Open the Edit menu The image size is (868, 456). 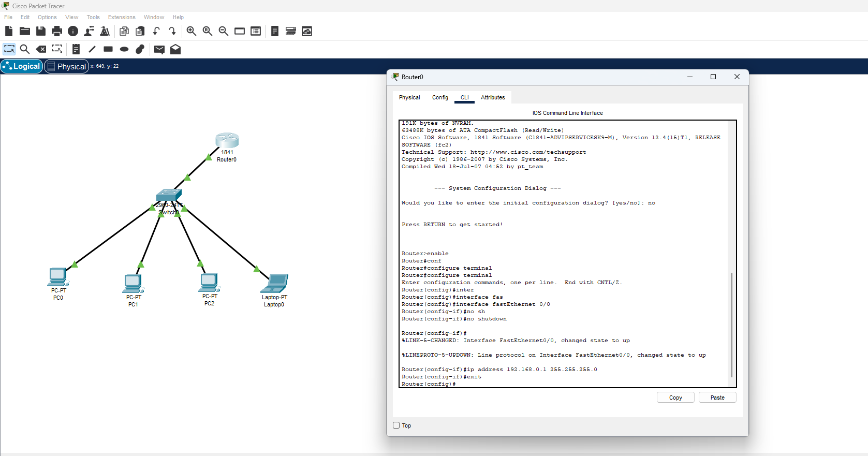[x=25, y=17]
